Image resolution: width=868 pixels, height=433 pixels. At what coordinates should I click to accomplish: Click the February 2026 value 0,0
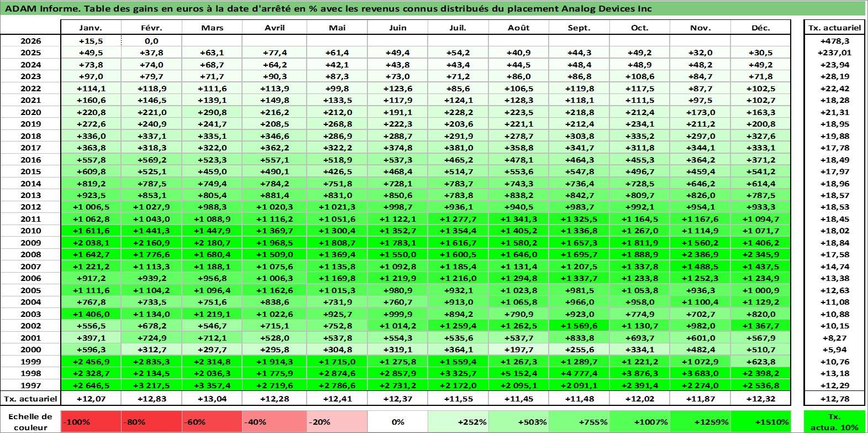151,41
